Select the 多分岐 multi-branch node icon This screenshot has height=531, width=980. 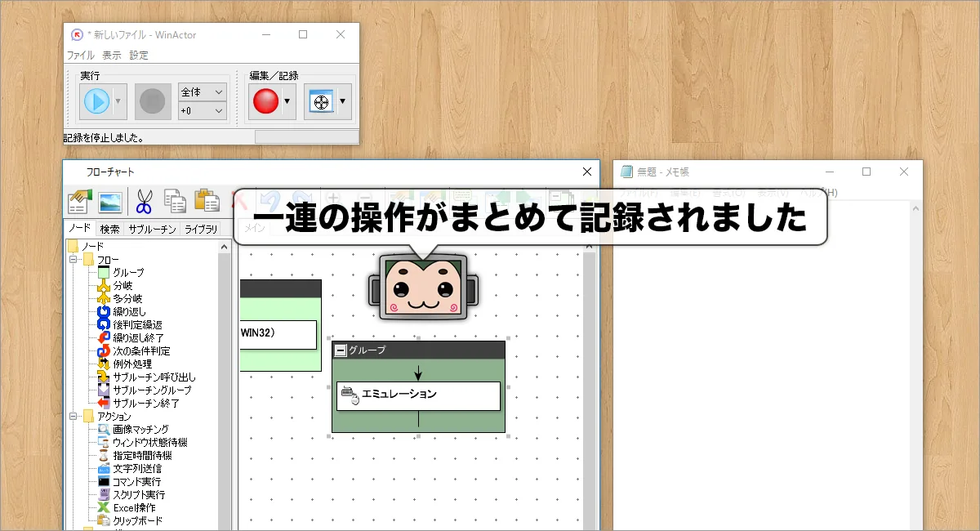(104, 298)
